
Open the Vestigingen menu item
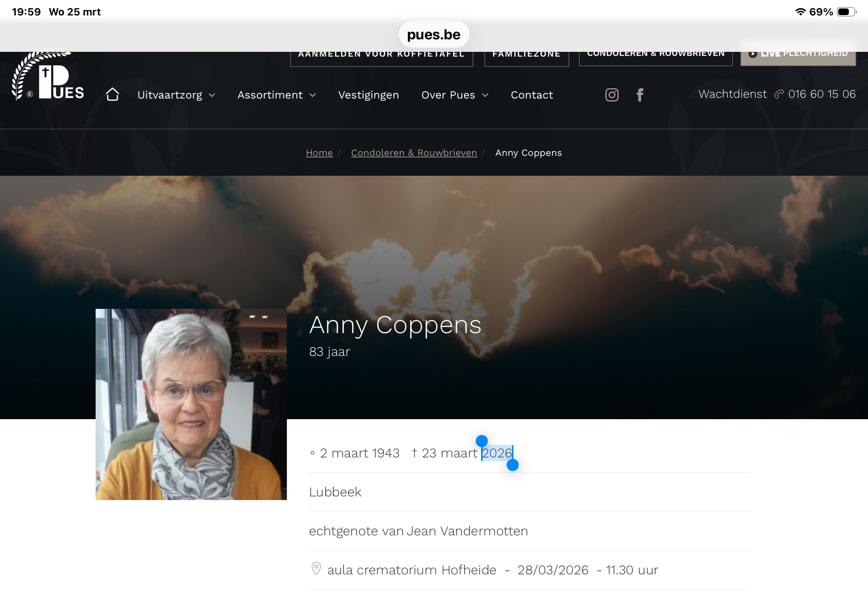coord(368,95)
